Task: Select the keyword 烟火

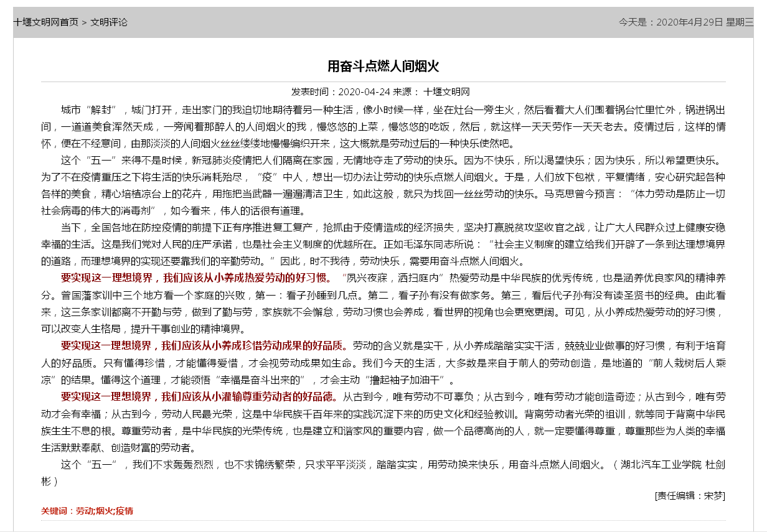Action: coord(104,511)
